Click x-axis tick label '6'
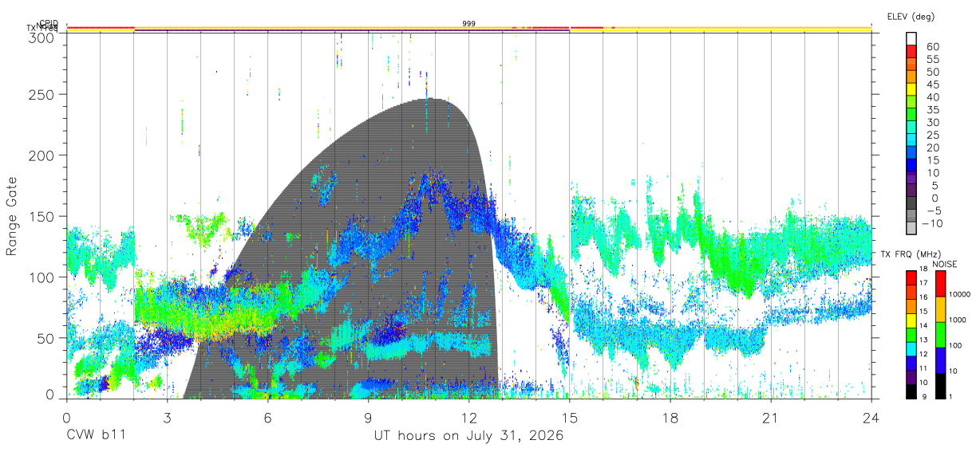 [x=267, y=417]
